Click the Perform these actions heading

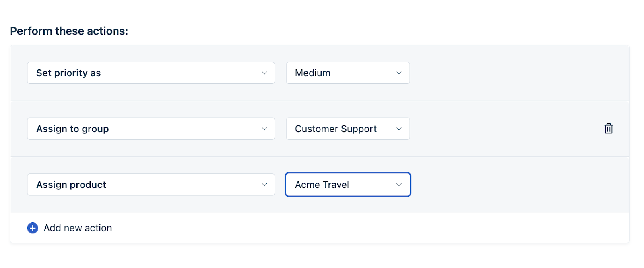click(x=69, y=31)
